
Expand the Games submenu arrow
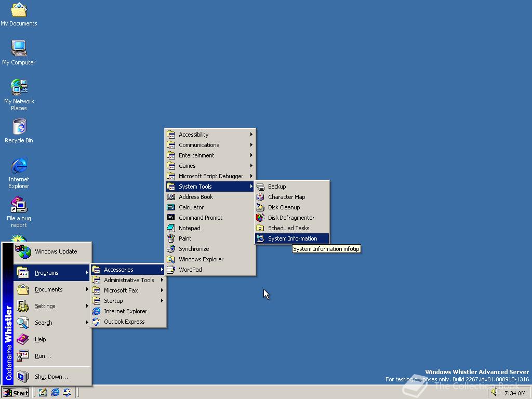pos(251,166)
